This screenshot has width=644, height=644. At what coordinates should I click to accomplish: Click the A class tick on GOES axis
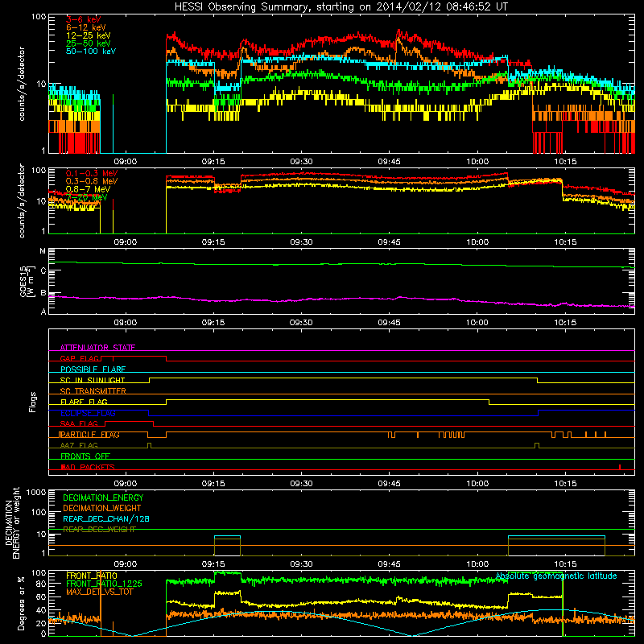coord(43,312)
